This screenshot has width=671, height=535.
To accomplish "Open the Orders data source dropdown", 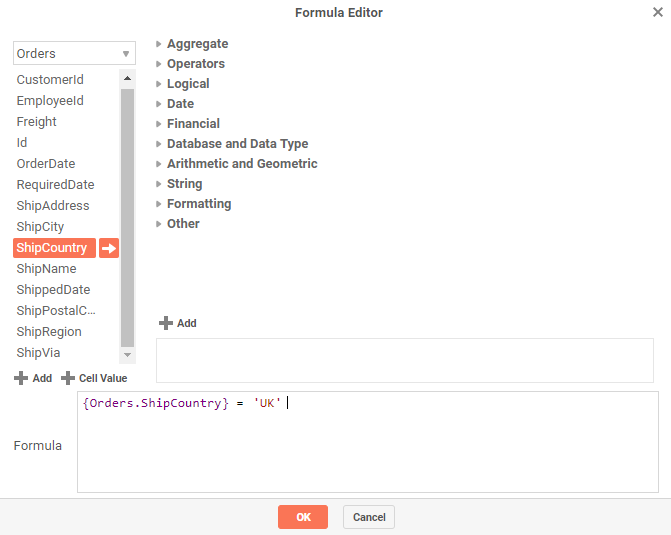I will click(74, 54).
